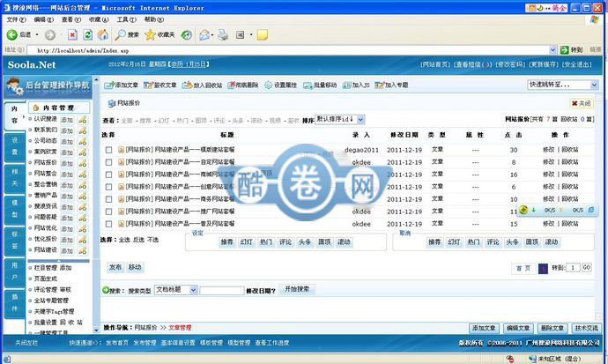The width and height of the screenshot is (608, 364).
Task: Click the edit icon beside 认识搜浪
Action: tap(83, 120)
